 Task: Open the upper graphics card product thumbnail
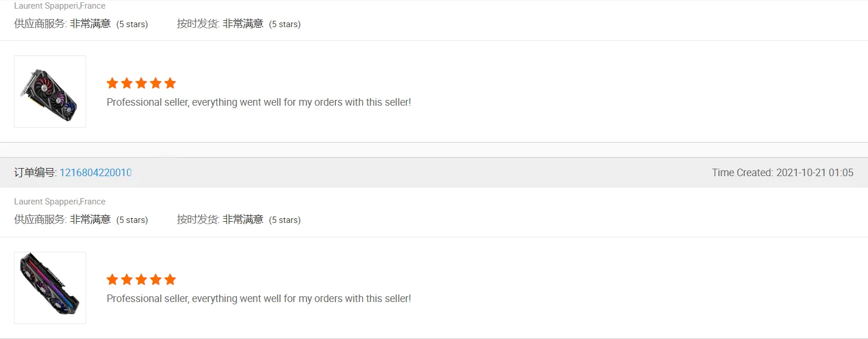[50, 91]
